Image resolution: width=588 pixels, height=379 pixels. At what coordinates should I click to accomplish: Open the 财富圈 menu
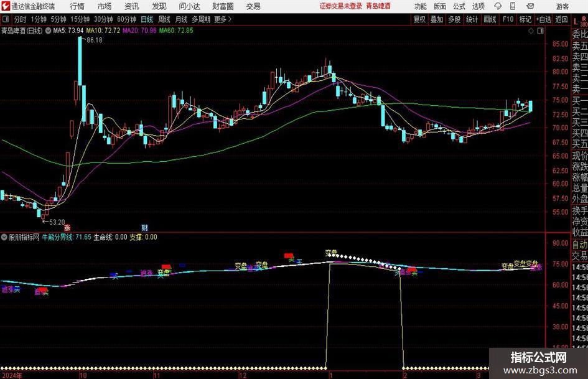(x=223, y=6)
